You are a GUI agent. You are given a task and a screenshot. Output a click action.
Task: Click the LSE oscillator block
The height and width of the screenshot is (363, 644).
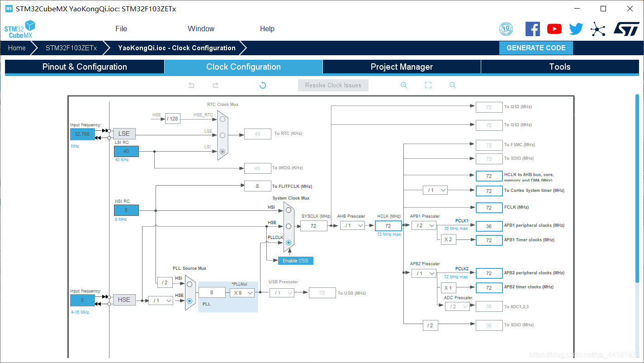pos(124,134)
